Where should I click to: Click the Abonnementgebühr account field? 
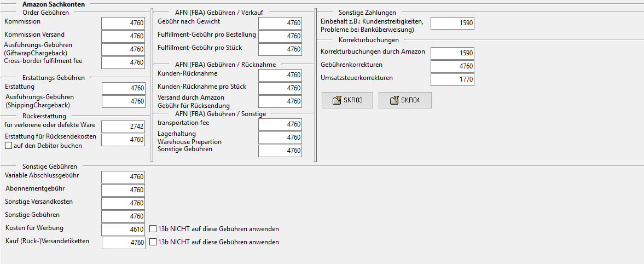coord(123,190)
